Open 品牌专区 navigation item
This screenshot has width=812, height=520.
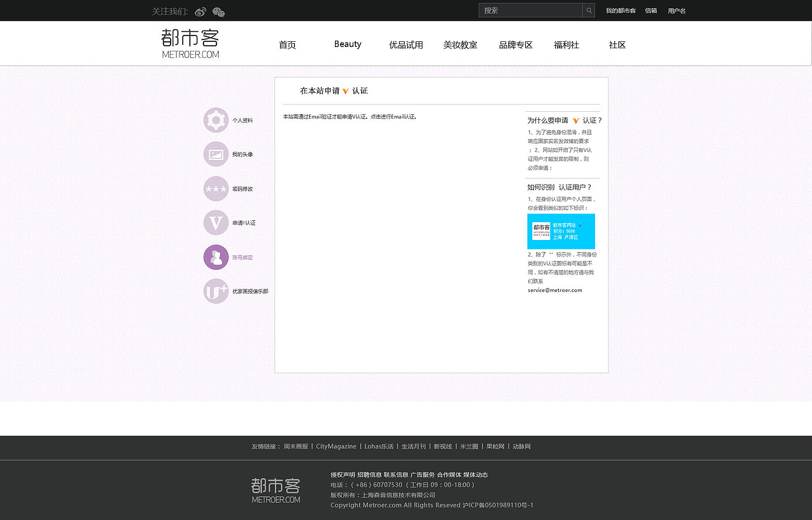[x=516, y=45]
